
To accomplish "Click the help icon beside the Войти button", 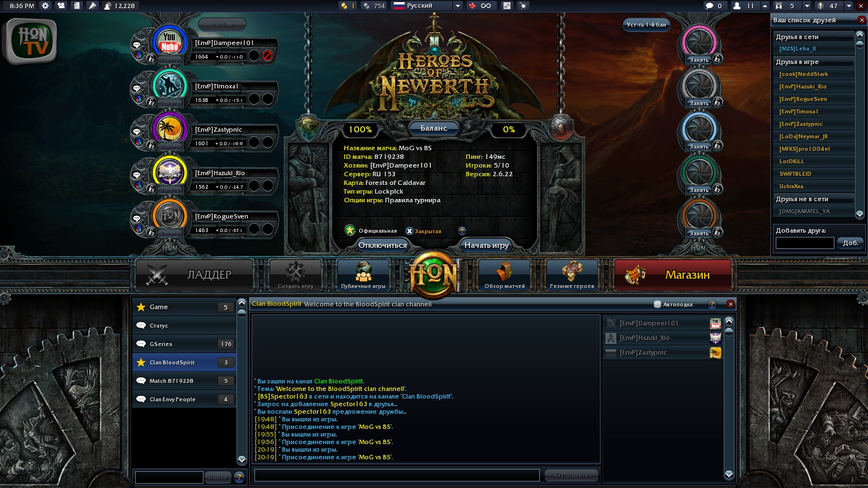I will pos(239,477).
